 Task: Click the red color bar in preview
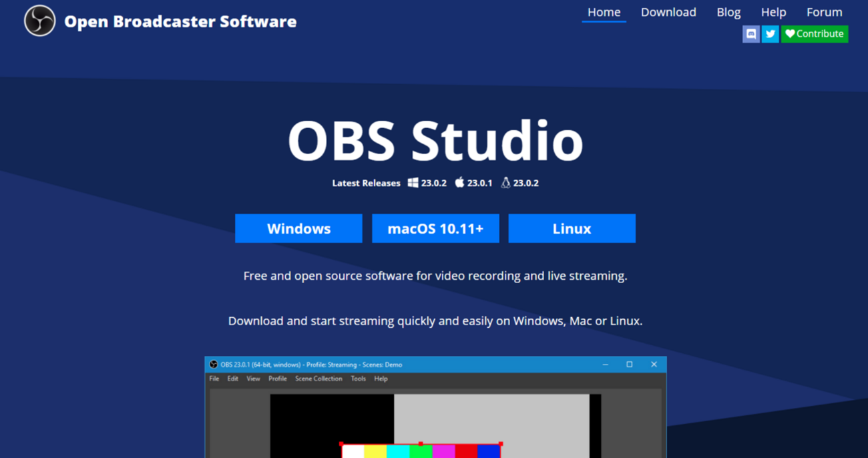(x=466, y=451)
